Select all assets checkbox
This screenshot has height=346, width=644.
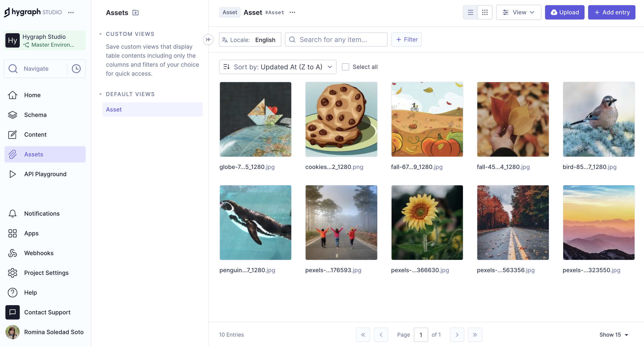point(345,67)
